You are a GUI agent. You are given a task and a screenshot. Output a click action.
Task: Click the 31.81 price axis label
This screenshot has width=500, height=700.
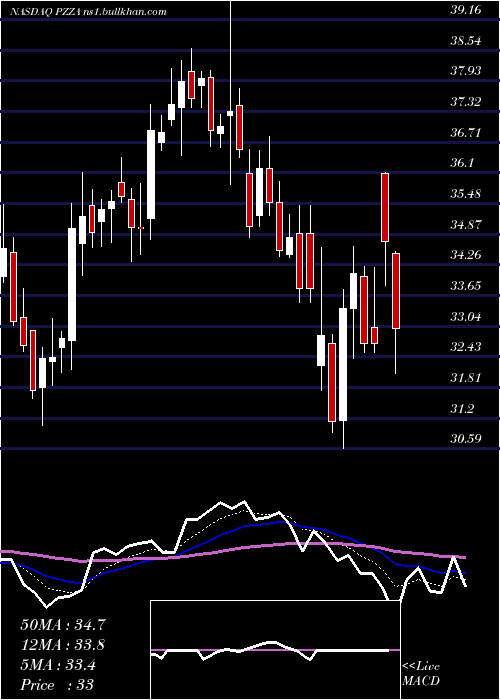[x=466, y=378]
